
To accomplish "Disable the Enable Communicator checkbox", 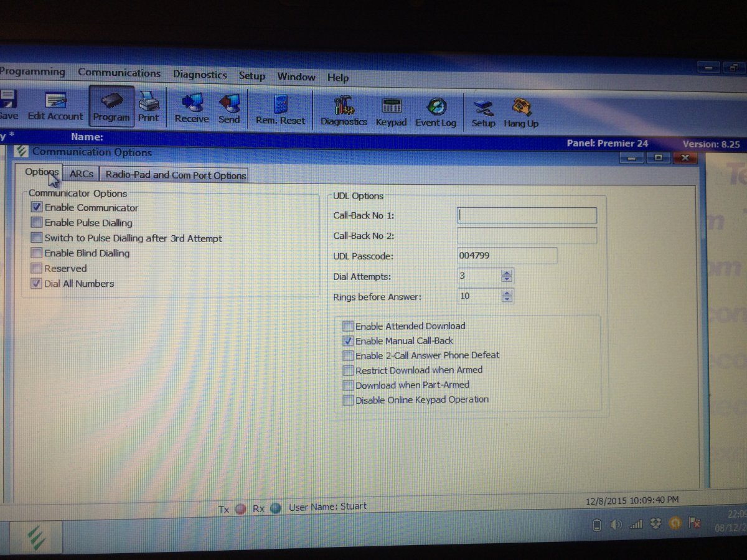I will [x=37, y=208].
